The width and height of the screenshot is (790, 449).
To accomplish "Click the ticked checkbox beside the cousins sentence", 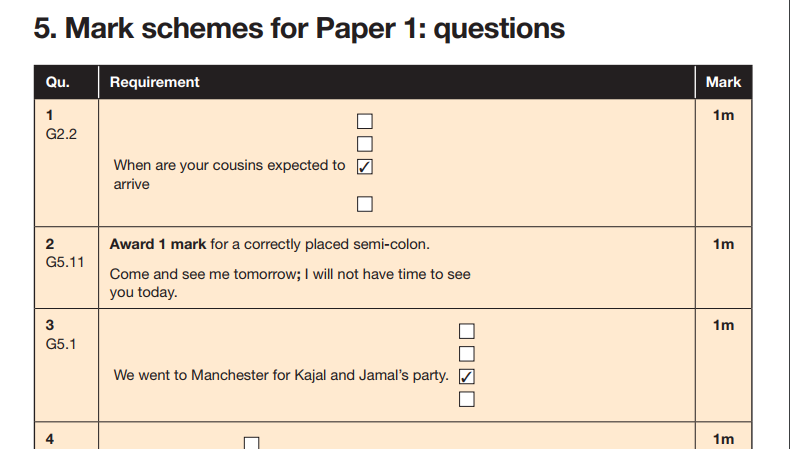I will click(365, 167).
